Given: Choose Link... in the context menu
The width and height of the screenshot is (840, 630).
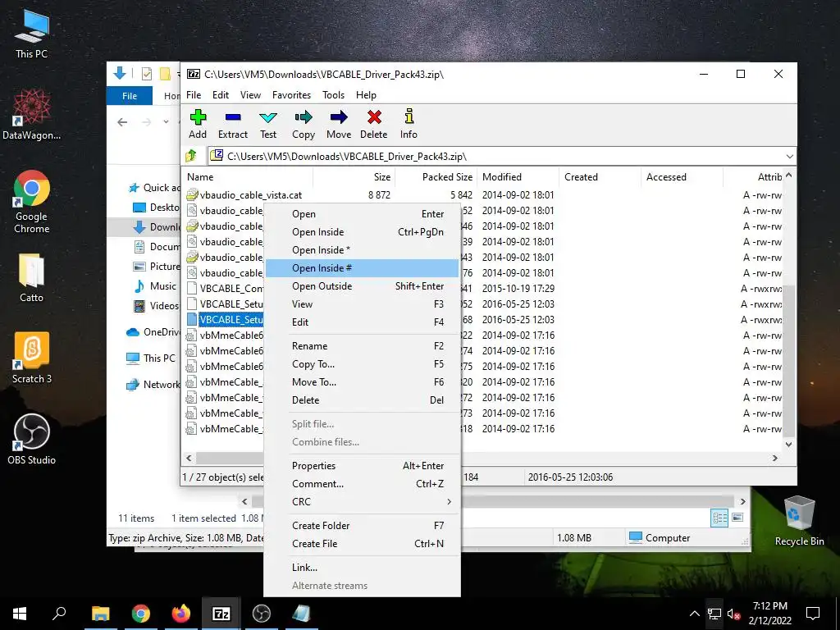Looking at the screenshot, I should pos(362,568).
